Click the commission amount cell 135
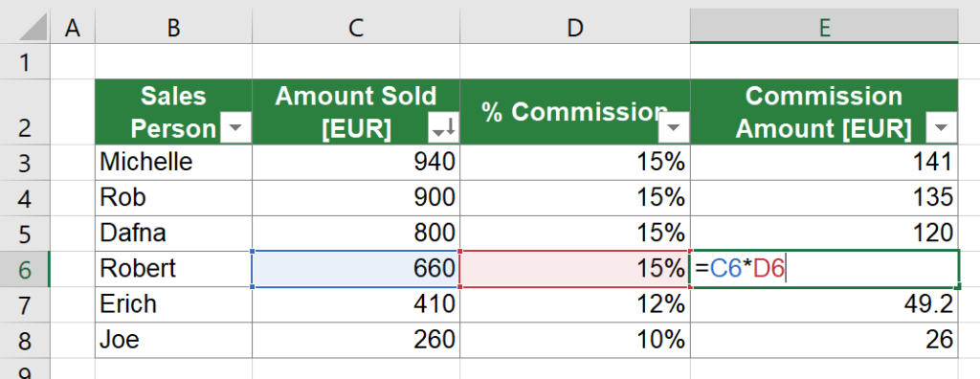This screenshot has width=980, height=379. [x=824, y=198]
